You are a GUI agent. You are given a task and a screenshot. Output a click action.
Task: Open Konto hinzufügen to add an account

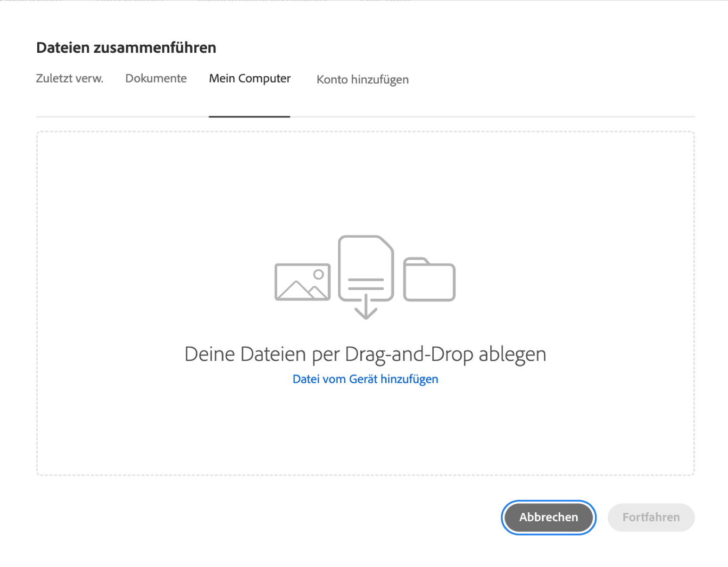tap(362, 79)
